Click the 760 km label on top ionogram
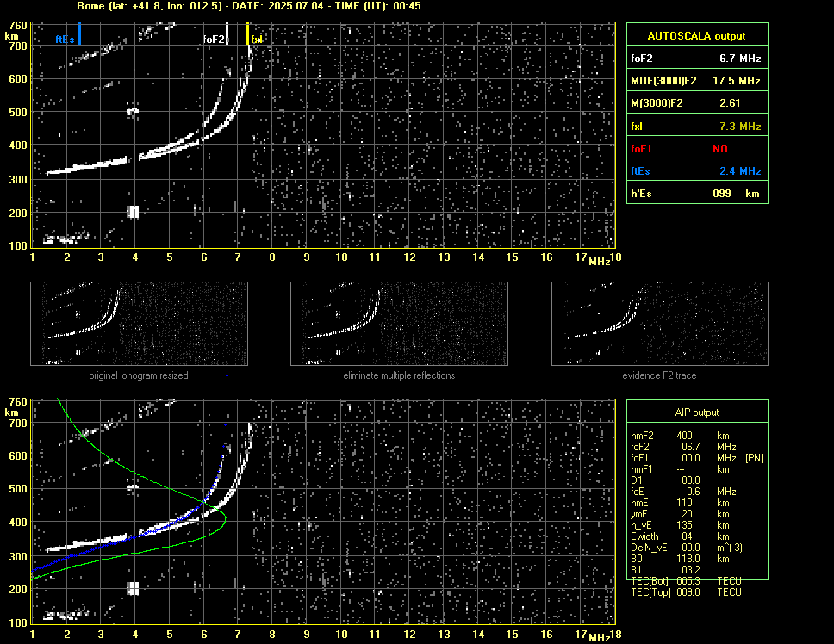This screenshot has width=834, height=644. (x=17, y=26)
